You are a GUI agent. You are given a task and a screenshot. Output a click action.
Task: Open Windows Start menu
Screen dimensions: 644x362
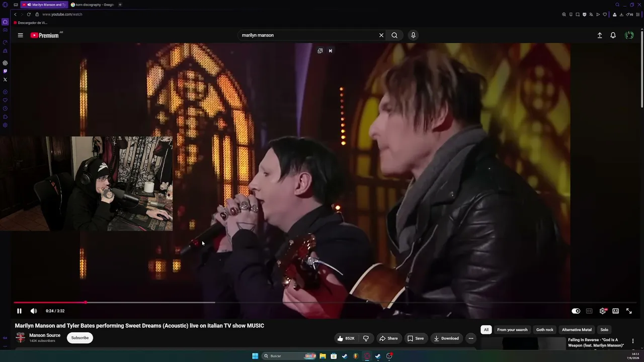255,356
